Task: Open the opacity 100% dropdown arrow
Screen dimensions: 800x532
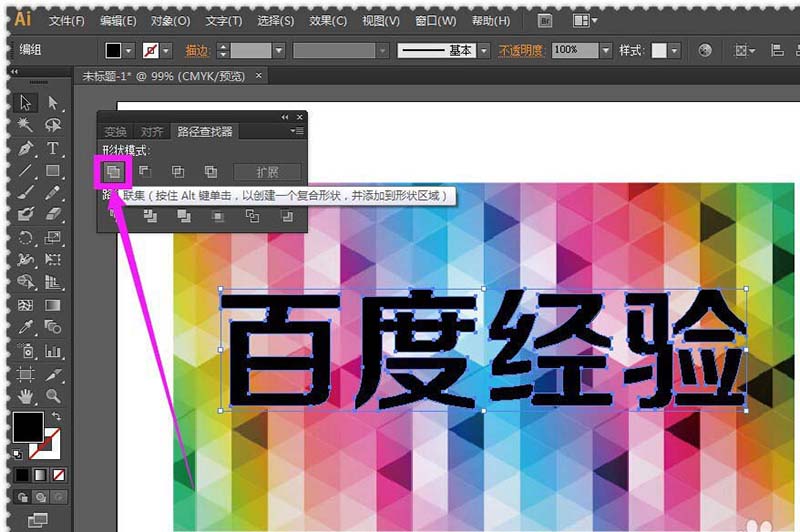Action: click(x=606, y=50)
